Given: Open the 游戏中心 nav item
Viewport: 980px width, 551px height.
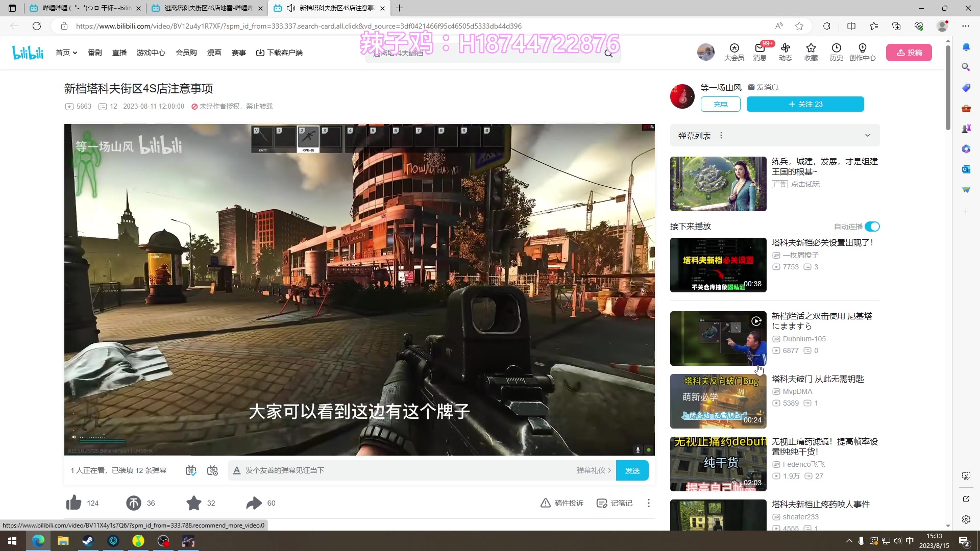Looking at the screenshot, I should tap(151, 53).
